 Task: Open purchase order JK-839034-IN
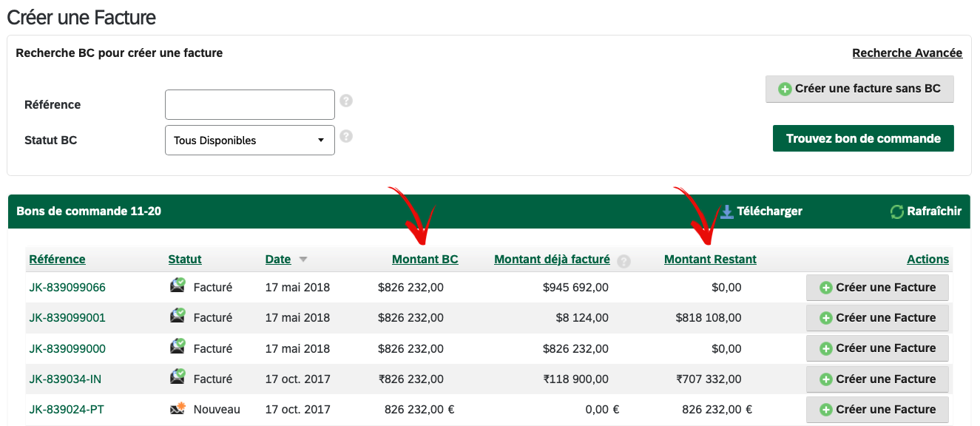tap(65, 379)
